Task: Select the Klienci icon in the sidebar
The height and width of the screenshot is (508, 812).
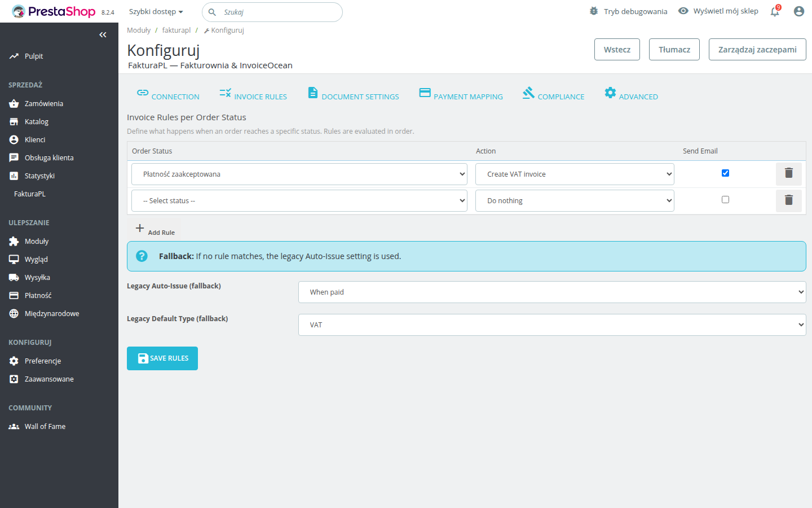Action: point(13,139)
